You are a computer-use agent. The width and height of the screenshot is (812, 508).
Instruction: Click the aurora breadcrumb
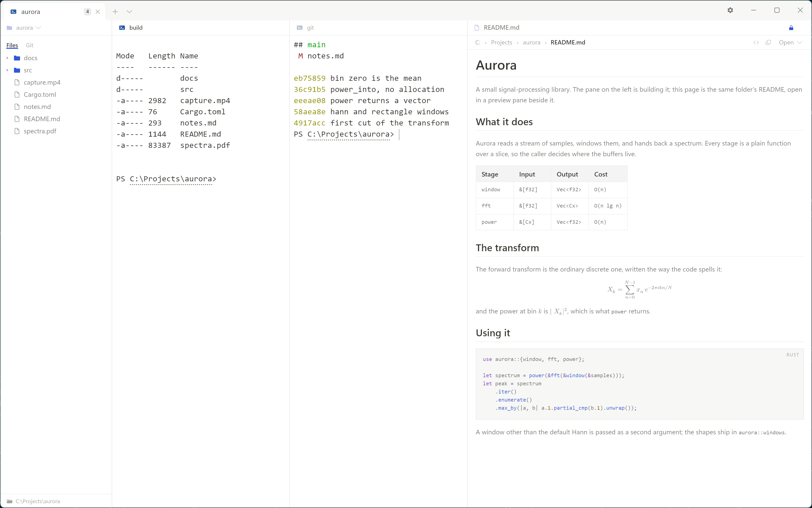point(532,42)
